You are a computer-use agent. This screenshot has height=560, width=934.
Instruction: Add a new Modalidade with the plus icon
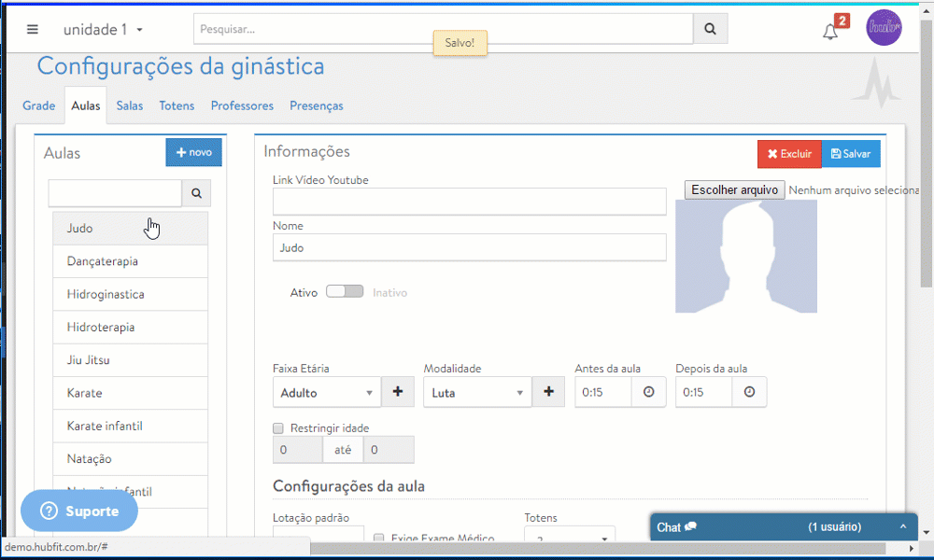[x=548, y=392]
